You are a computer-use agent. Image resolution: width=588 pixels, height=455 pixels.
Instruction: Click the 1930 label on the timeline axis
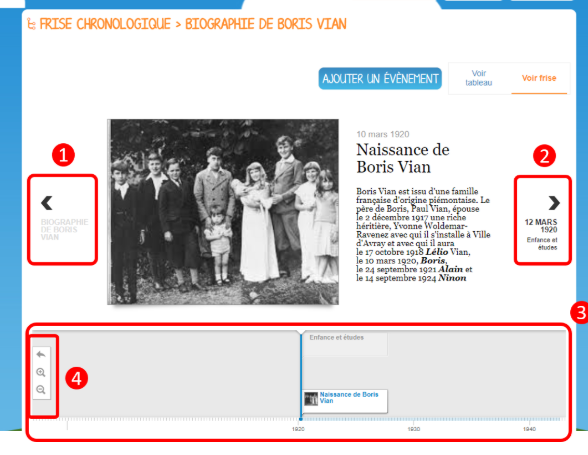(414, 429)
